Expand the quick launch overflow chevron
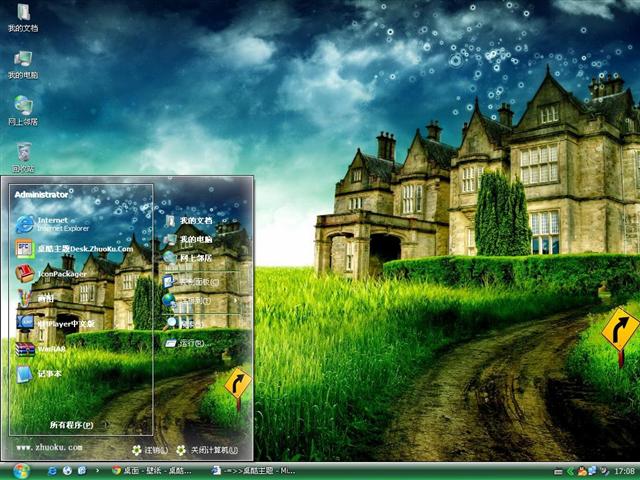 pos(97,471)
